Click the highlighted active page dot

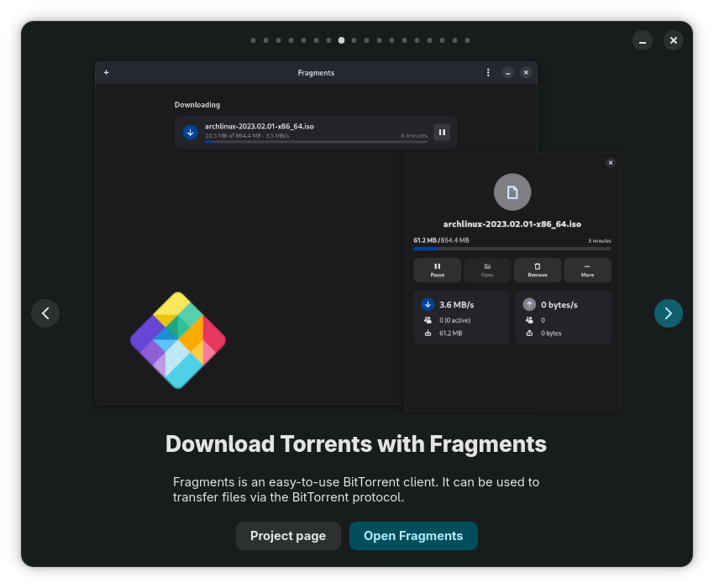pos(341,40)
